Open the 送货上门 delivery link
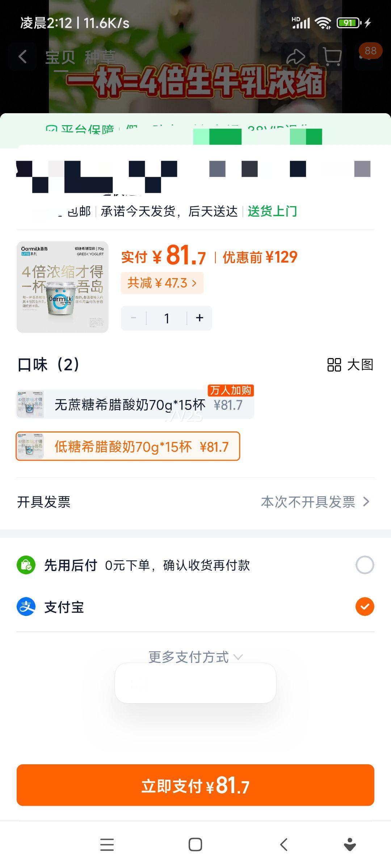 point(272,212)
